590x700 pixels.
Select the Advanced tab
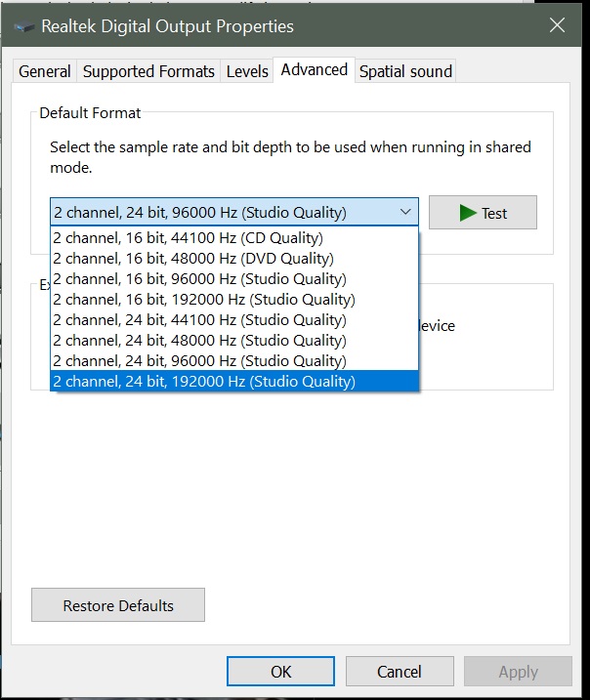point(314,70)
